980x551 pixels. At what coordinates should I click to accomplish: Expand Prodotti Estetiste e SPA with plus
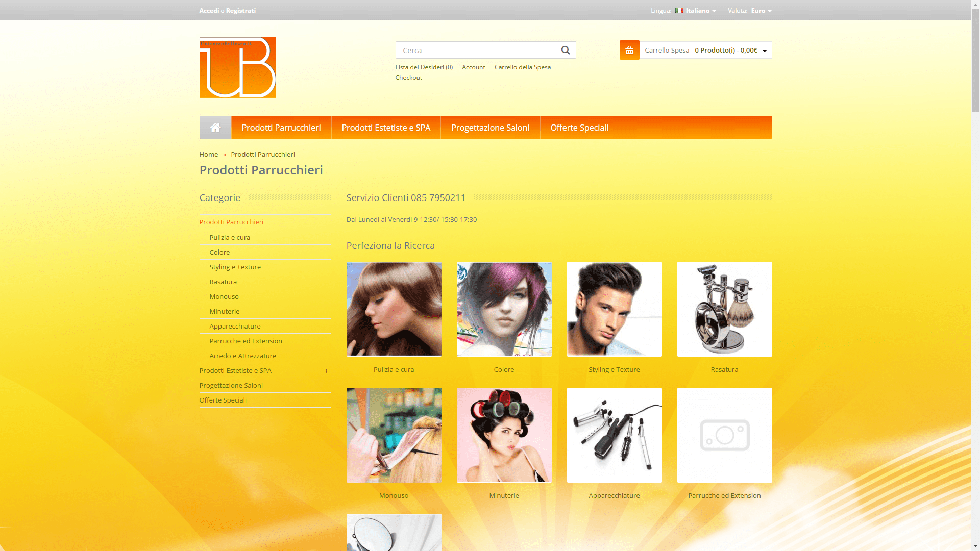click(326, 371)
